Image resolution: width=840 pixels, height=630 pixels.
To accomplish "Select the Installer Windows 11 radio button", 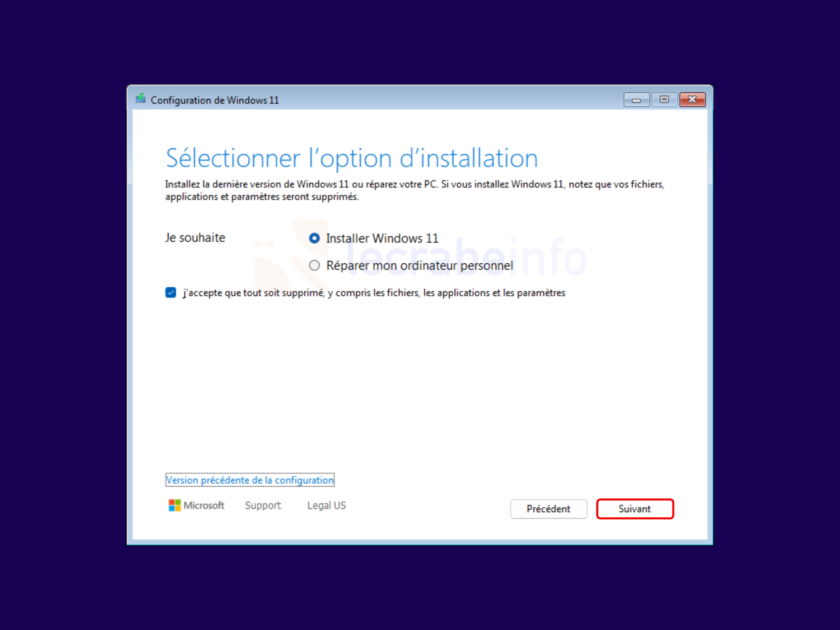I will [314, 238].
